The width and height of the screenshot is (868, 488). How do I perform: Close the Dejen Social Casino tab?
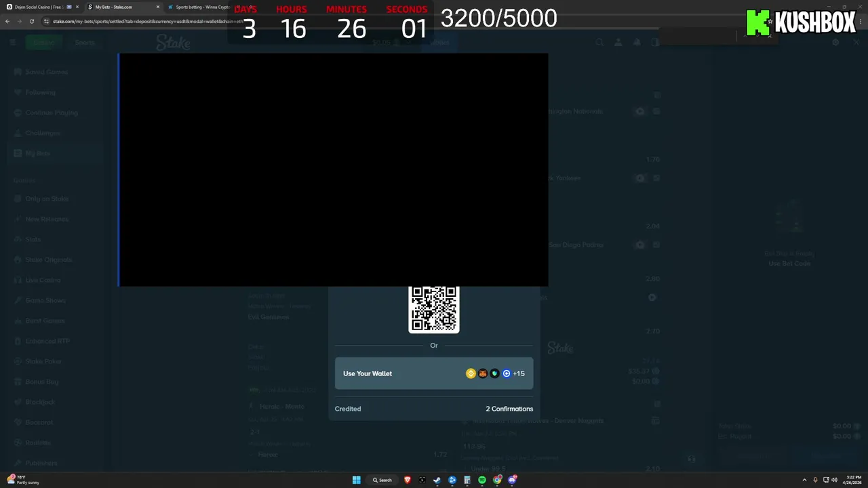pyautogui.click(x=77, y=7)
